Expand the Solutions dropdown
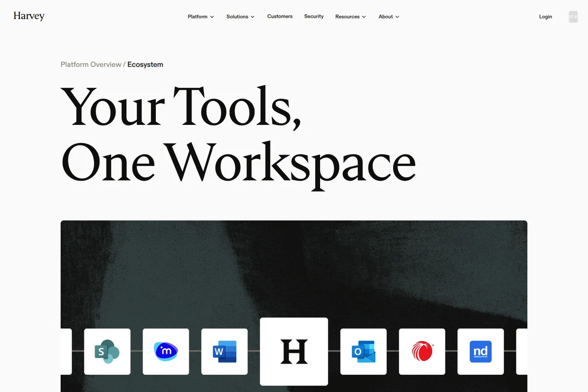 240,17
